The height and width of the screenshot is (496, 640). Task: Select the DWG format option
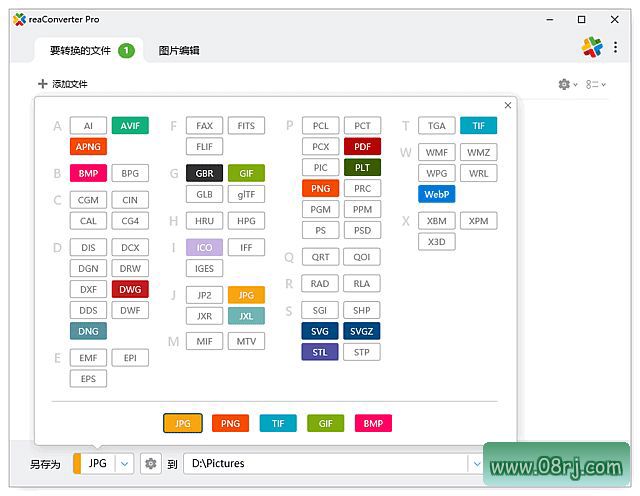(130, 289)
